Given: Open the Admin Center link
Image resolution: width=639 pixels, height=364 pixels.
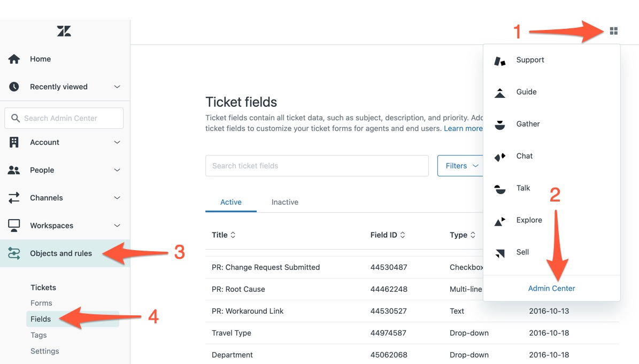Looking at the screenshot, I should click(x=551, y=288).
